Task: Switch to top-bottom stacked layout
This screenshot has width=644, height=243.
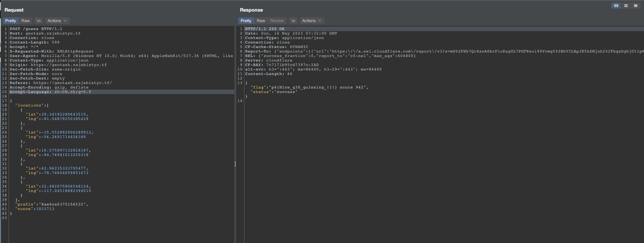Action: 626,6
